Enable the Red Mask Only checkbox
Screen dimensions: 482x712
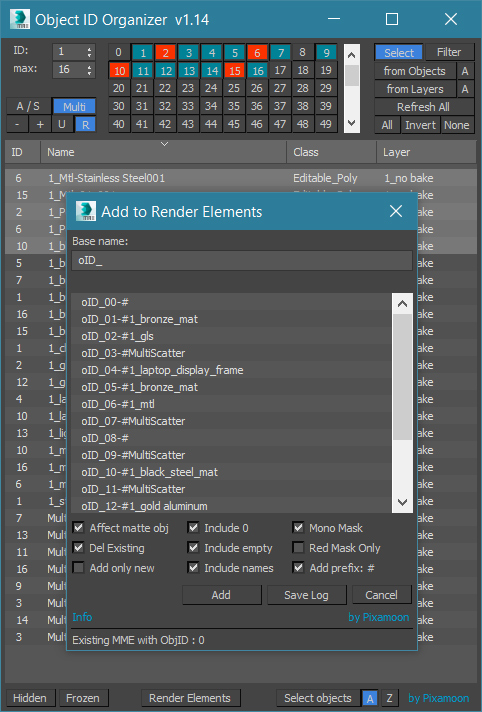298,548
